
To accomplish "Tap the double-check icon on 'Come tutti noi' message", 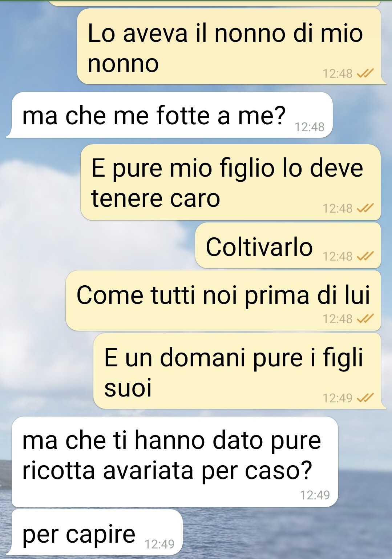I will point(365,319).
